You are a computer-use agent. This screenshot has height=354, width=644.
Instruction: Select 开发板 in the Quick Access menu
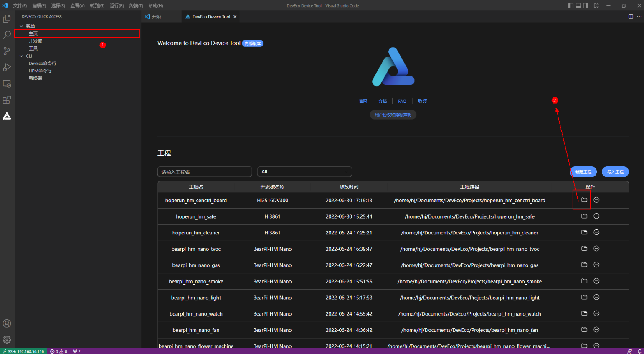click(x=77, y=41)
